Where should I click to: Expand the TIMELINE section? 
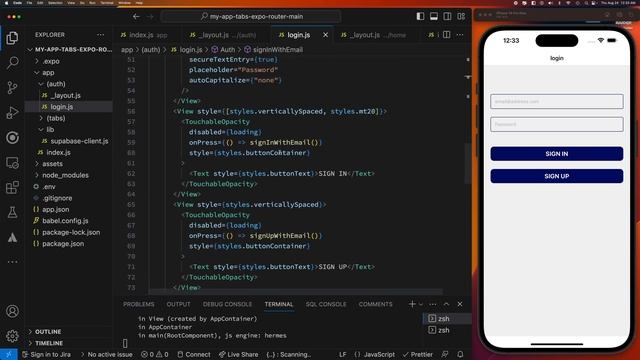click(70, 343)
